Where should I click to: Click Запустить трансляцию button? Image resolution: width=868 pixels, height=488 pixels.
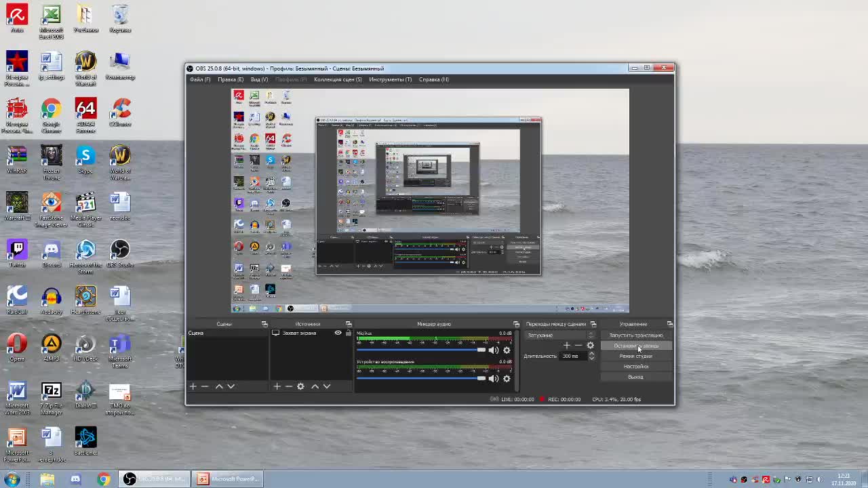[636, 335]
